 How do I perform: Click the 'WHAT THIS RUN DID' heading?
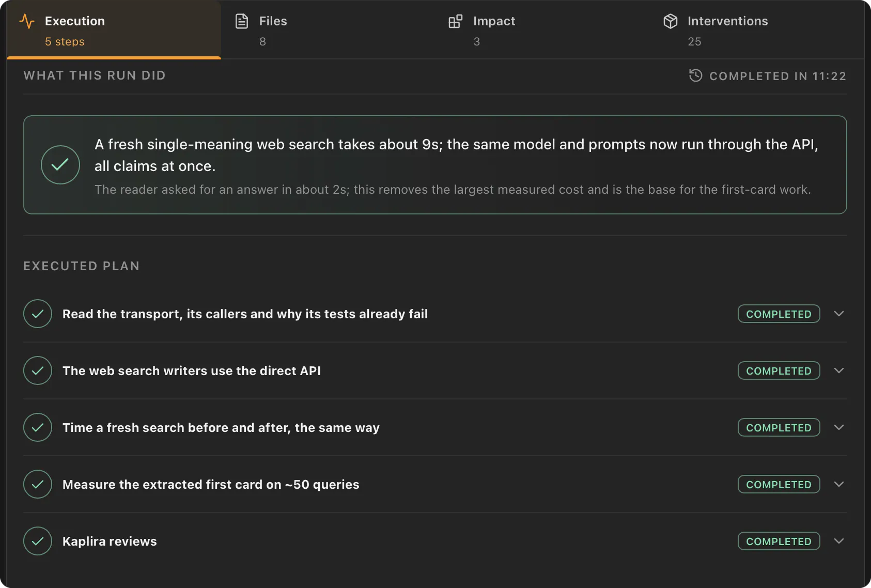95,75
